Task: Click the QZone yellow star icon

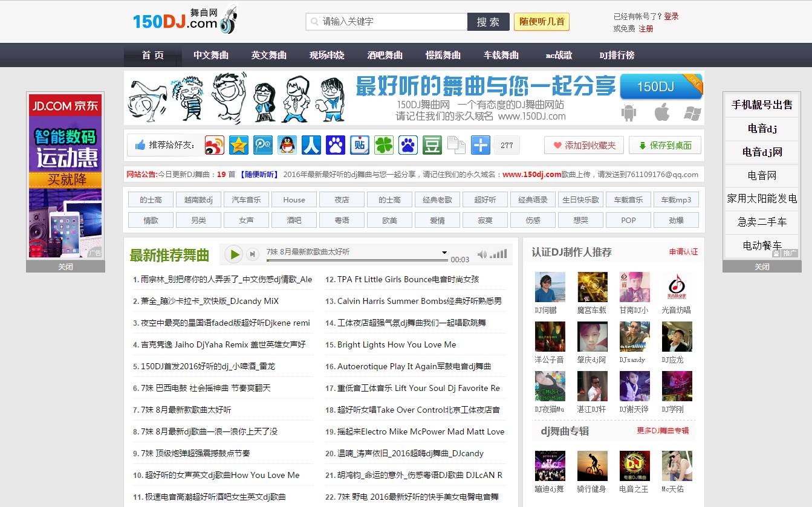Action: [239, 145]
